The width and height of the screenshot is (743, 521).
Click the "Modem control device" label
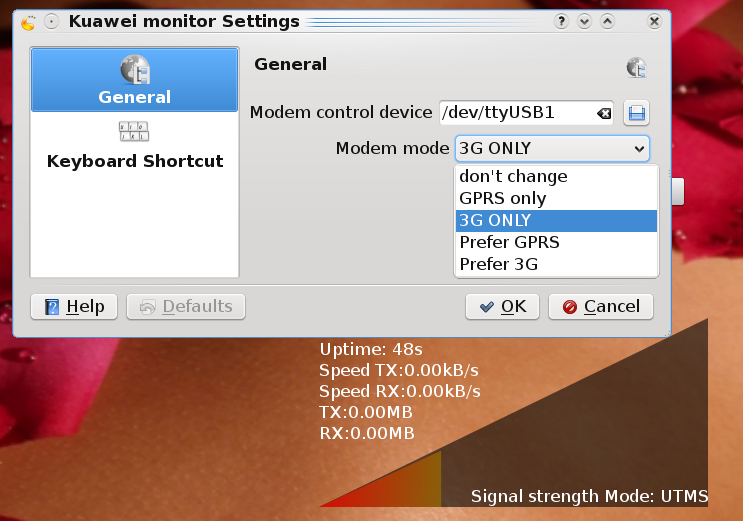point(341,113)
